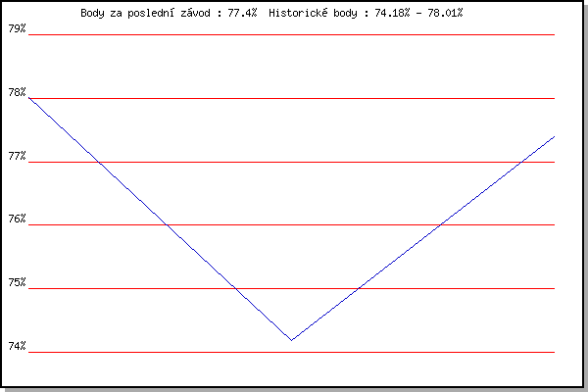
Task: Click where the rising blue line crosses the 77% gridline
Action: pos(521,162)
